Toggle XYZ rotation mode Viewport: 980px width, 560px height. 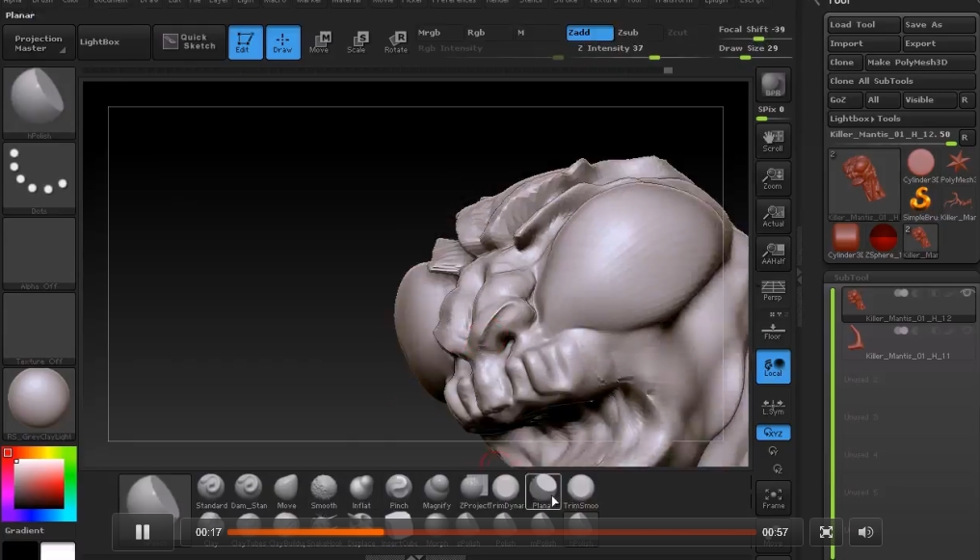(x=773, y=433)
